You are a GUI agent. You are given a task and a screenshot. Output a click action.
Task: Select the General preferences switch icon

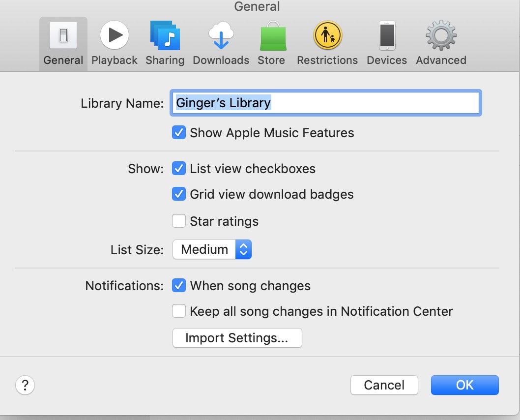pos(63,36)
